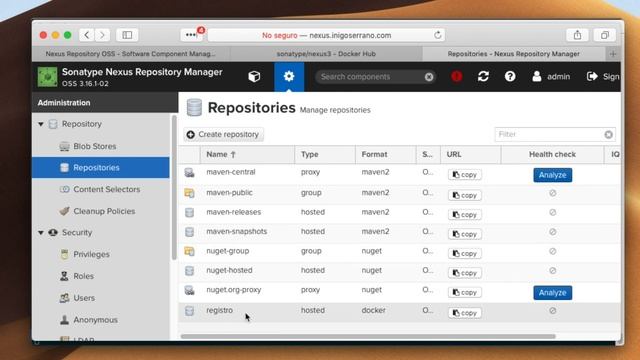
Task: Open Content Selectors in sidebar
Action: [x=107, y=189]
